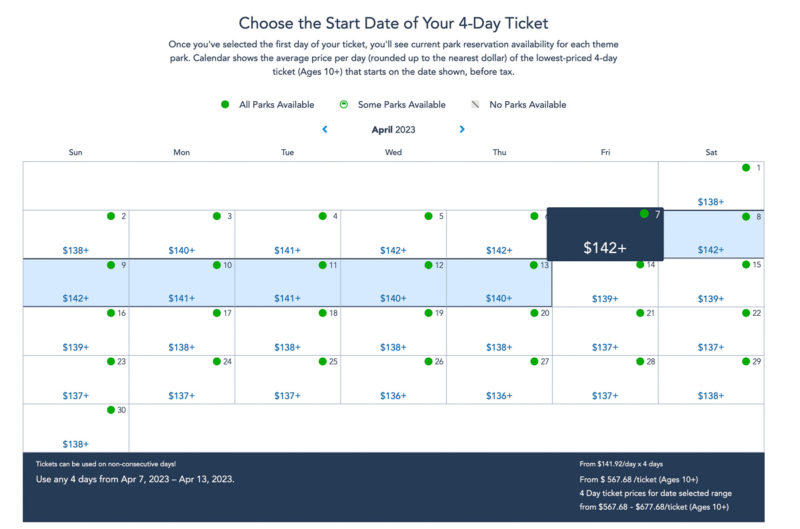Pick April 14 start date at $139+
This screenshot has height=529, width=800.
[605, 284]
